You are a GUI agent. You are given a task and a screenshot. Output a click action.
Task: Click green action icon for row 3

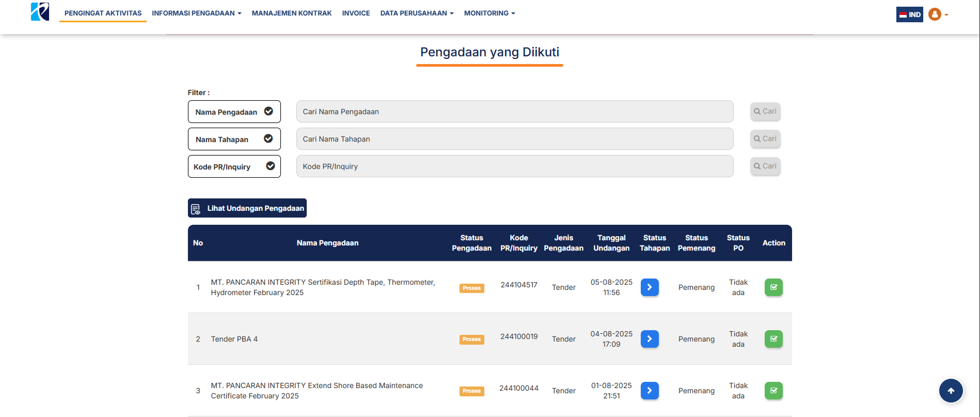tap(773, 391)
